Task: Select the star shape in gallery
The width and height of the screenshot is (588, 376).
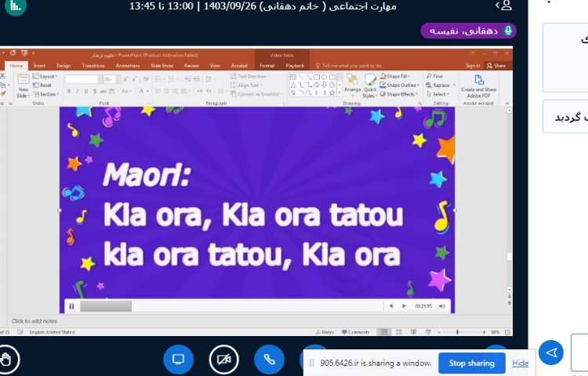Action: pos(332,92)
